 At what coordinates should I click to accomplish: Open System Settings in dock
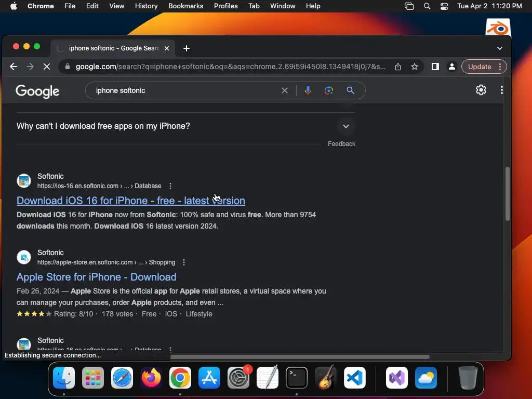tap(238, 378)
